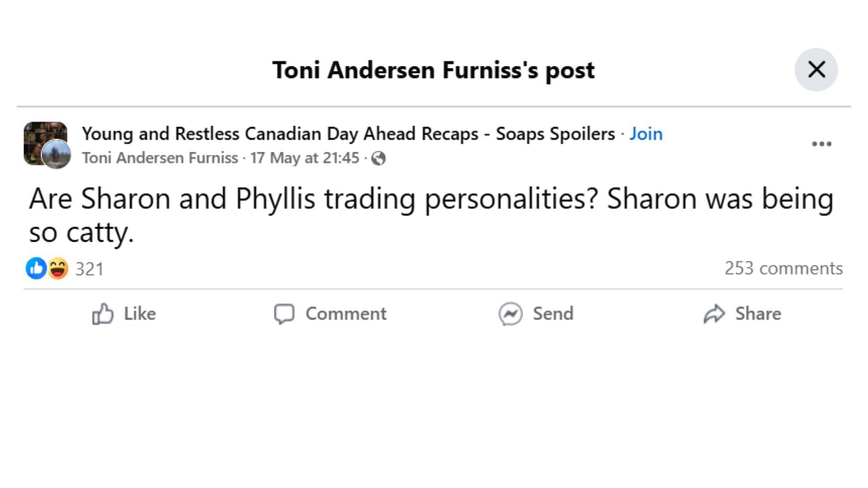Open the 253 comments link

784,268
